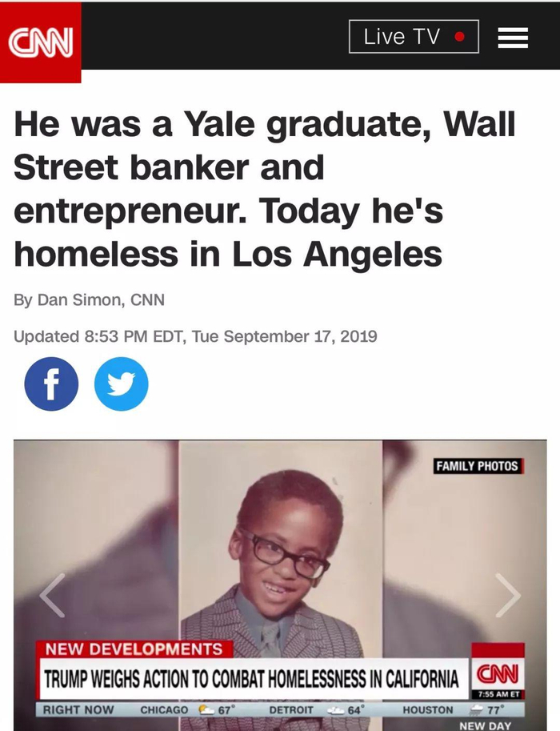560x731 pixels.
Task: Click the Trump homelessness chyron headline
Action: tap(251, 678)
